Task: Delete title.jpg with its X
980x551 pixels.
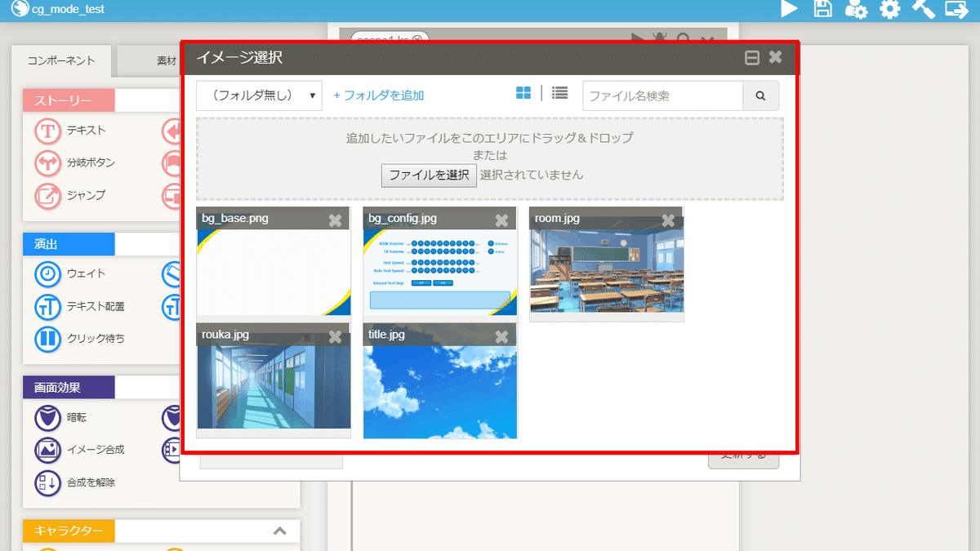Action: point(501,336)
